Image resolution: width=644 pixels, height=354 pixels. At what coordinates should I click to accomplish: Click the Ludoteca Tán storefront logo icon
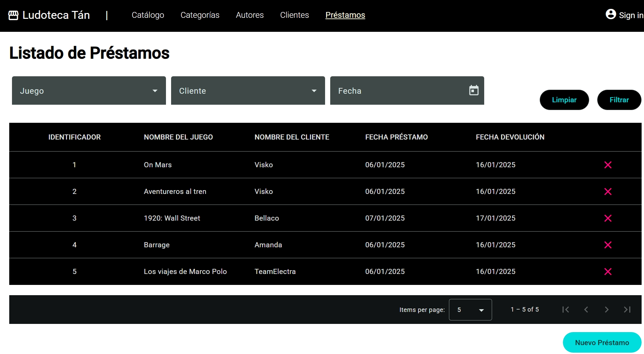13,15
